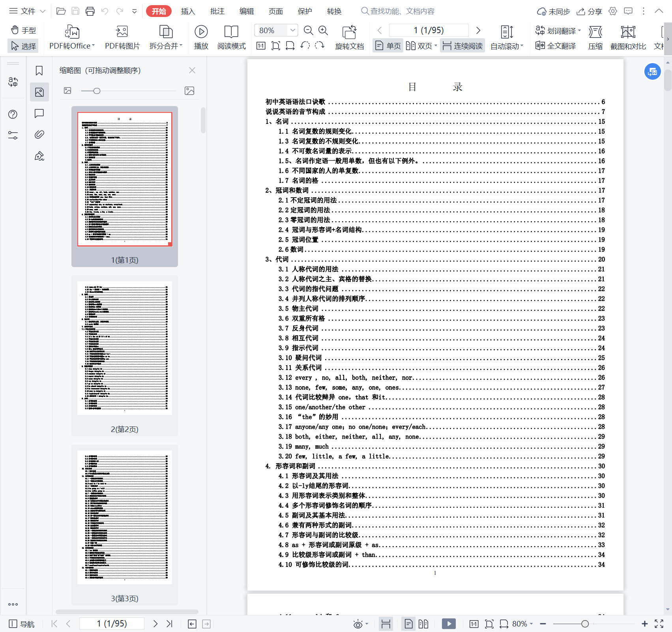Toggle 导航 navigation pane
This screenshot has width=672, height=632.
[x=21, y=624]
